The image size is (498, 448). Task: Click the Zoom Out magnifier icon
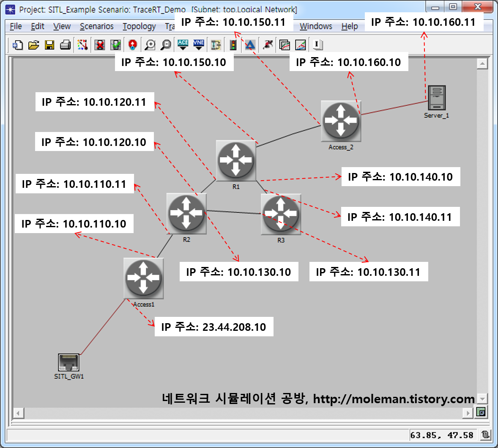point(166,45)
